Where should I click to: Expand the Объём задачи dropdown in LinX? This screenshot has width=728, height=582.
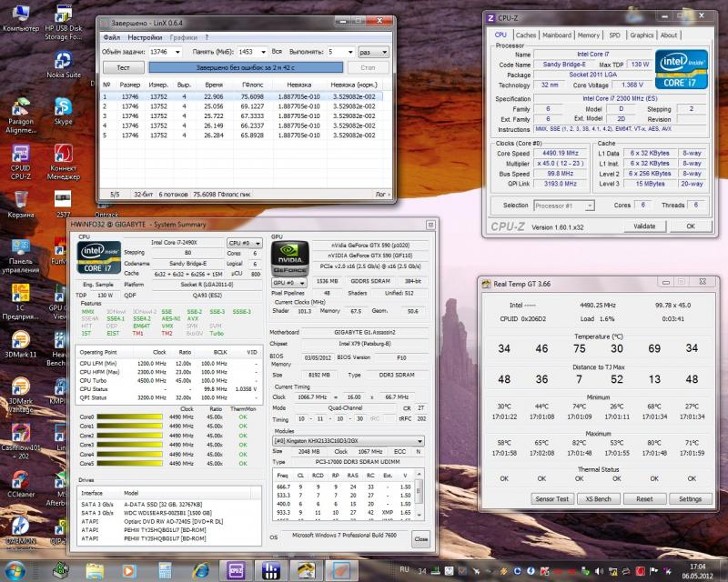point(177,52)
